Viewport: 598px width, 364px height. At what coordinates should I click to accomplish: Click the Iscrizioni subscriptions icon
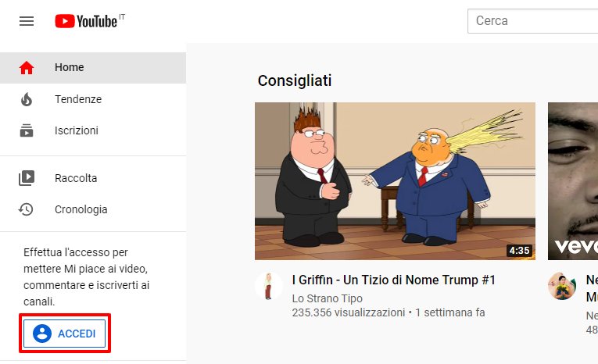[x=27, y=130]
